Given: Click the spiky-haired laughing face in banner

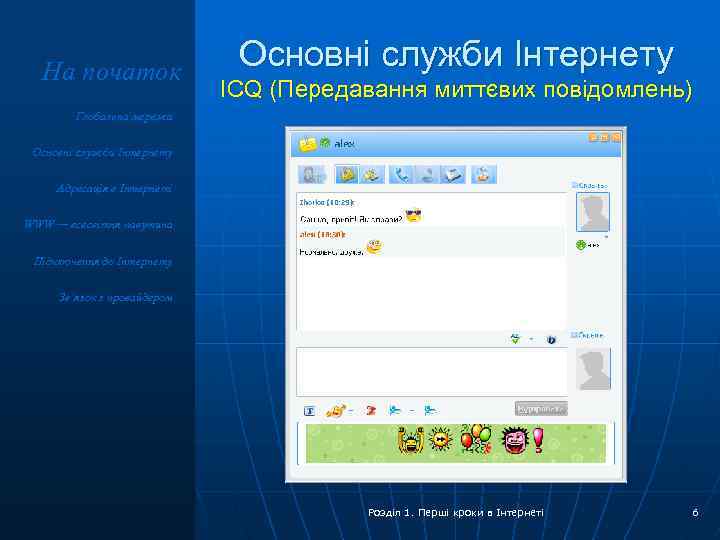Looking at the screenshot, I should coord(514,440).
